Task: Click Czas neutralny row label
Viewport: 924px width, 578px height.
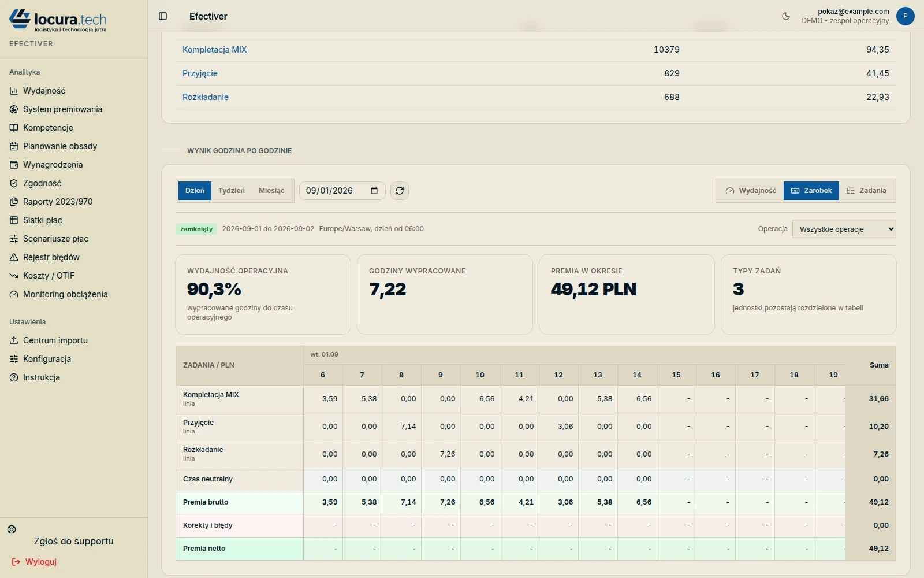Action: coord(208,479)
